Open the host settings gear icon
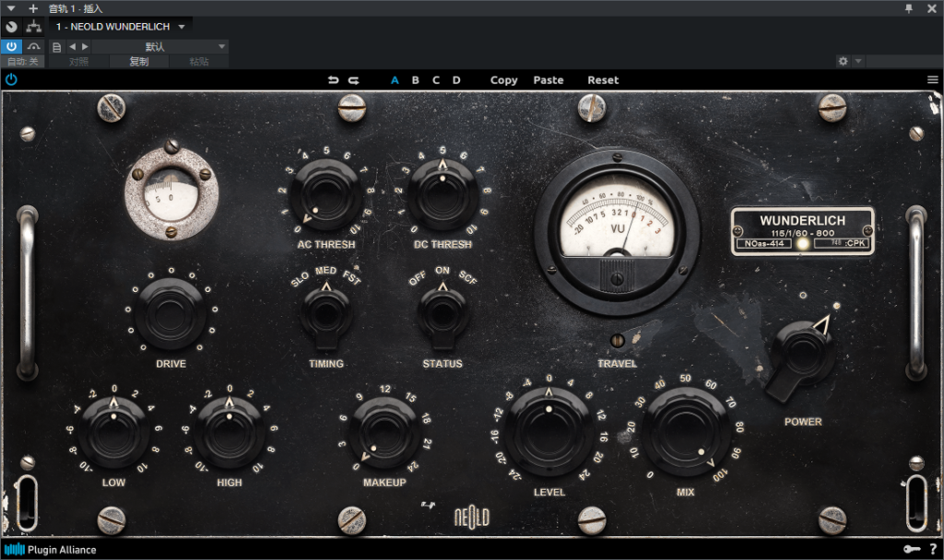Image resolution: width=944 pixels, height=560 pixels. 843,61
